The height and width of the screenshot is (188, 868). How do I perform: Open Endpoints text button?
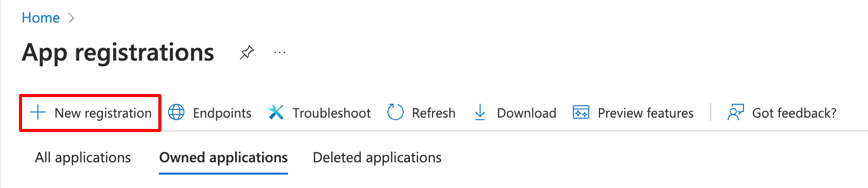point(222,113)
